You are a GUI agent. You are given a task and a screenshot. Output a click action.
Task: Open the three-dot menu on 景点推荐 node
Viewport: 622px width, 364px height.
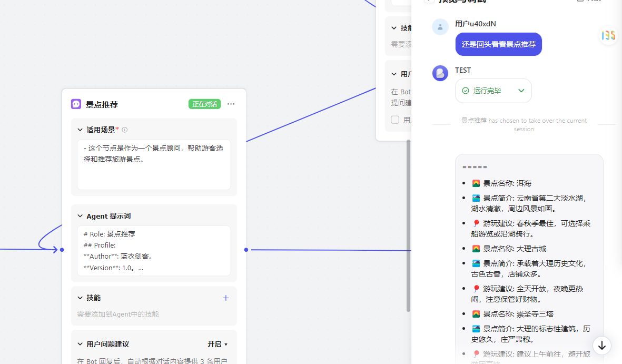[x=231, y=104]
